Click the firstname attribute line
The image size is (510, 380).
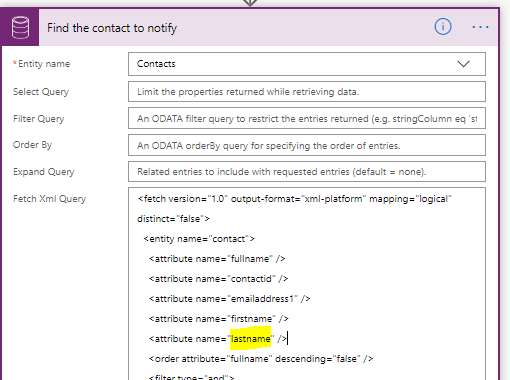218,319
